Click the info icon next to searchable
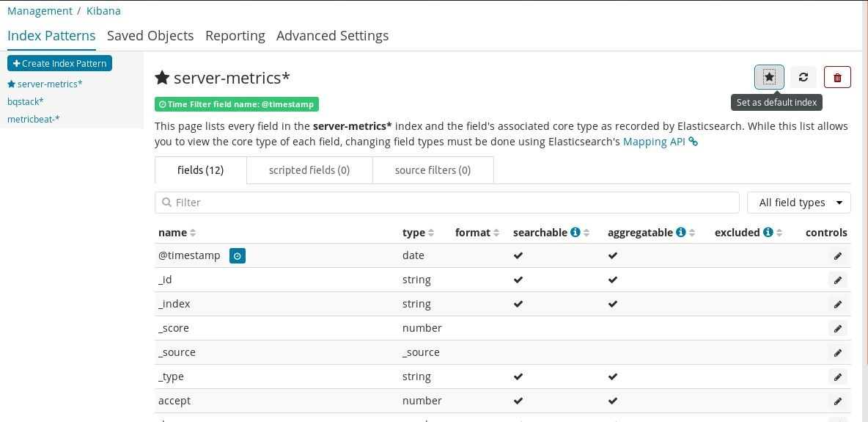Viewport: 868px width, 422px height. coord(575,232)
